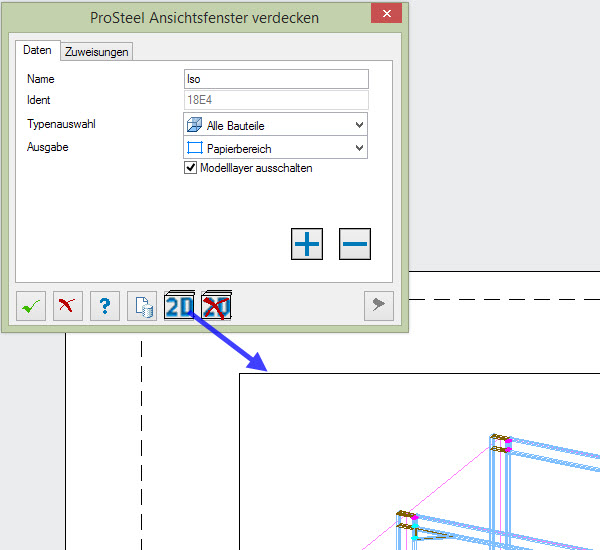Image resolution: width=600 pixels, height=550 pixels.
Task: Select the Daten tab
Action: coord(38,50)
